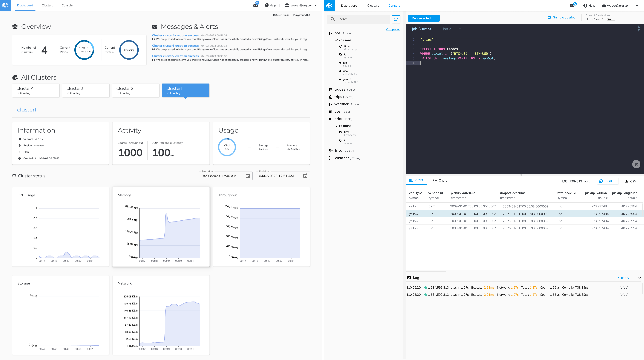The width and height of the screenshot is (644, 360).
Task: Click the keyboard shortcuts round button in editor
Action: point(636,164)
